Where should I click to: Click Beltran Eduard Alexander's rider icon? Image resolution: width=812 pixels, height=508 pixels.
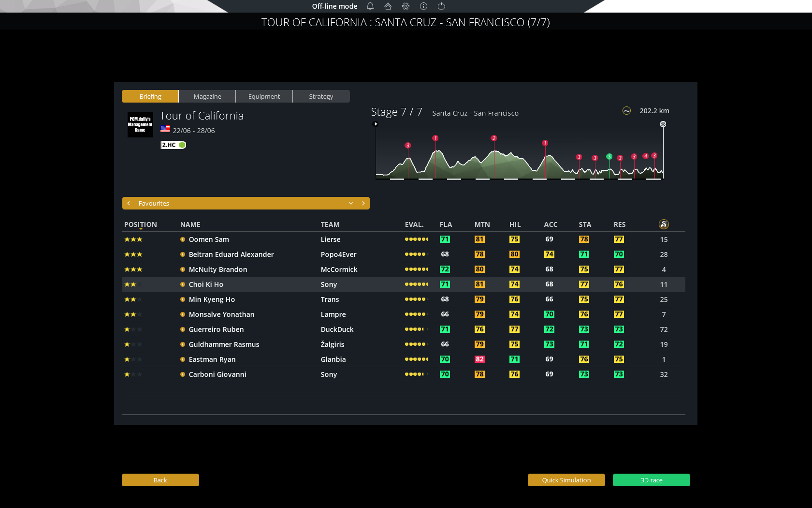(x=183, y=254)
